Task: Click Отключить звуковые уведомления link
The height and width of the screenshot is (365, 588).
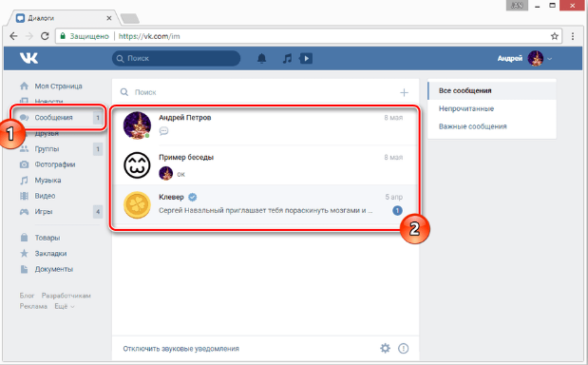Action: pyautogui.click(x=180, y=349)
